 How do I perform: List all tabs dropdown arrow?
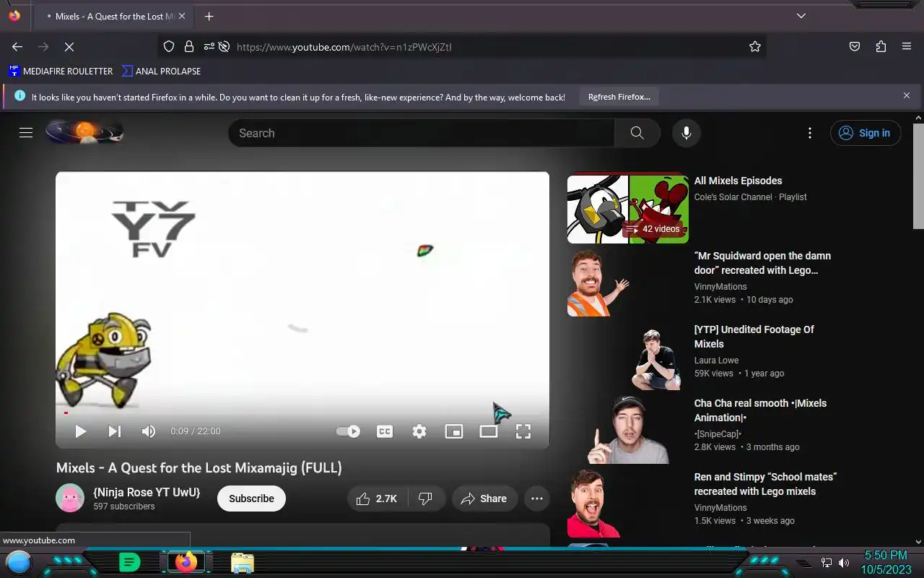click(x=801, y=16)
